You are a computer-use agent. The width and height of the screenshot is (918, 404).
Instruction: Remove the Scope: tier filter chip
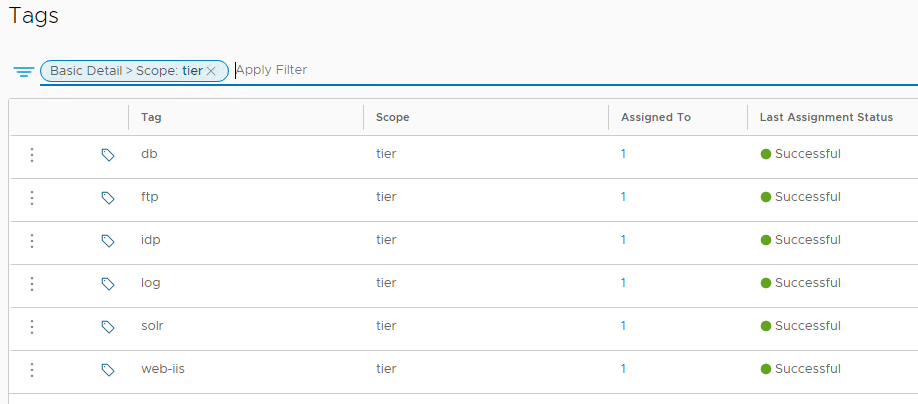211,71
